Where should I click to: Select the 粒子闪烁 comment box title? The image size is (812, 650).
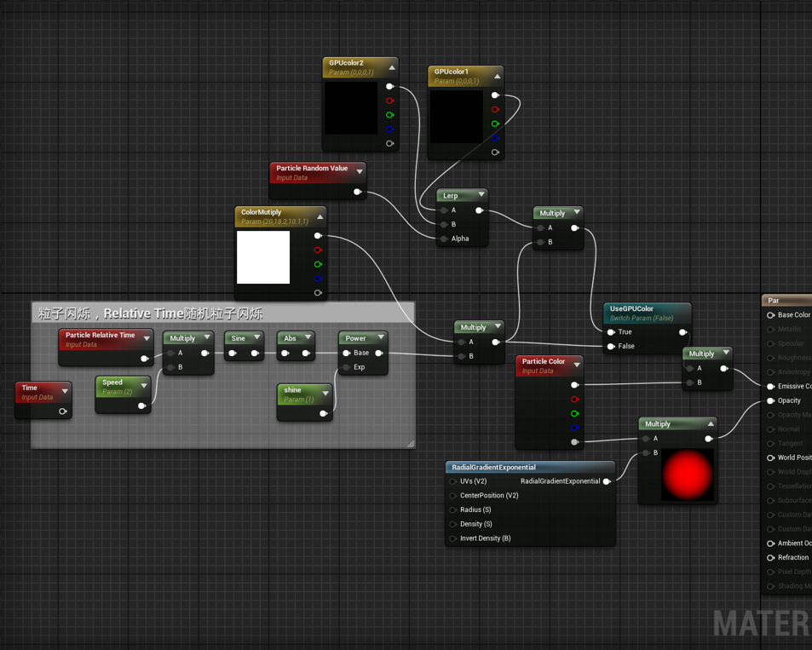pos(150,313)
